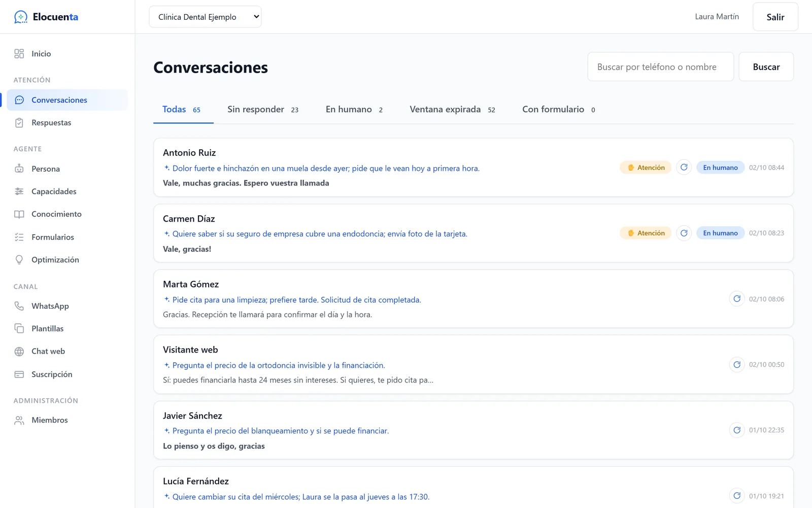Image resolution: width=812 pixels, height=508 pixels.
Task: Open the Antonio Ruiz conversation name
Action: [189, 153]
